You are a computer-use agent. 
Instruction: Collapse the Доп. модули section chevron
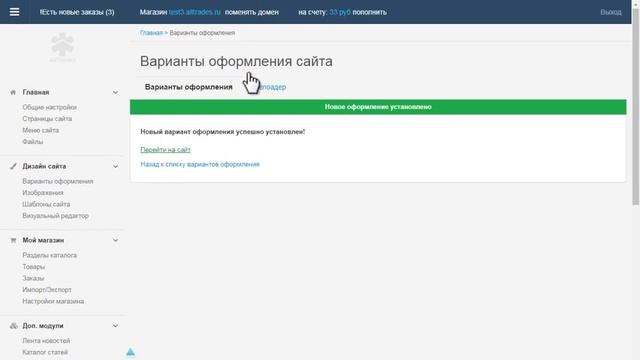(116, 326)
